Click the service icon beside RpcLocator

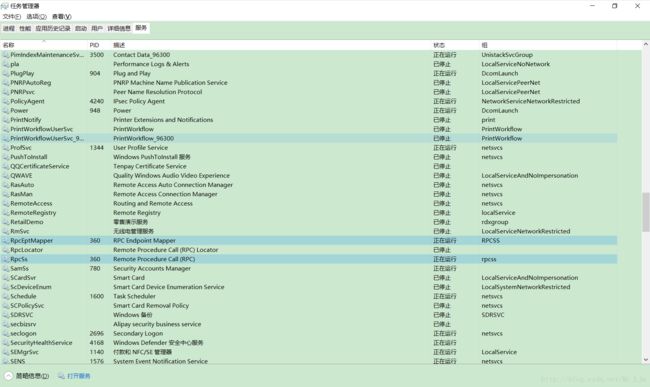tap(5, 250)
